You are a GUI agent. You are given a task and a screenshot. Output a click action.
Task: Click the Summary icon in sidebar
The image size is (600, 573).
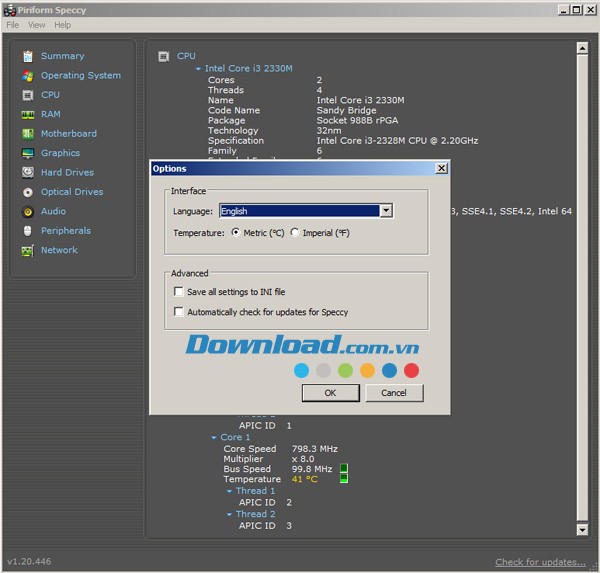click(x=27, y=57)
